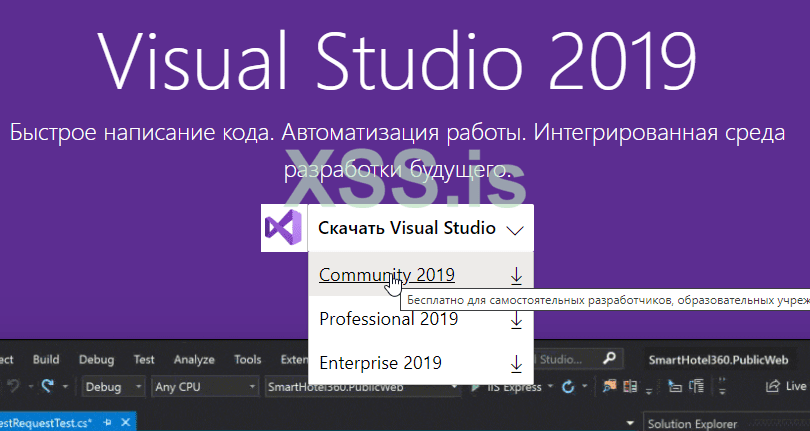810x431 pixels.
Task: Open the Any CPU platform combo box
Action: (x=205, y=387)
